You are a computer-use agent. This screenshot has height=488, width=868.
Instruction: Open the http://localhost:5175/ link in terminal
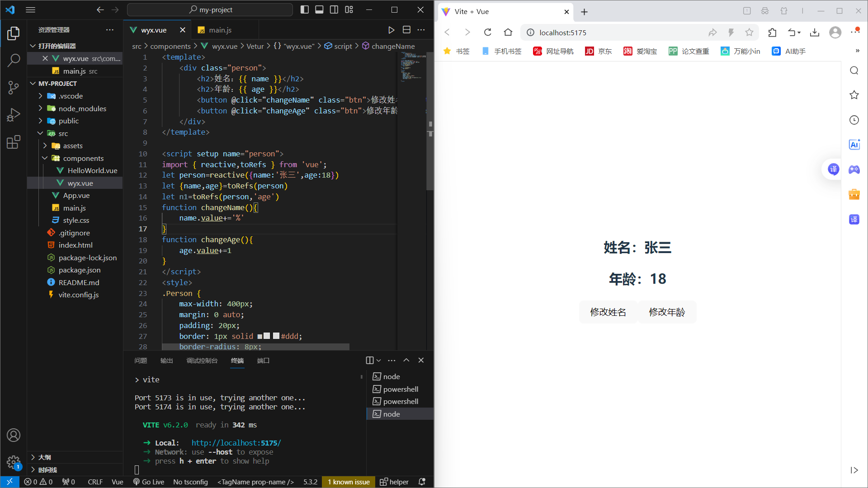[236, 443]
